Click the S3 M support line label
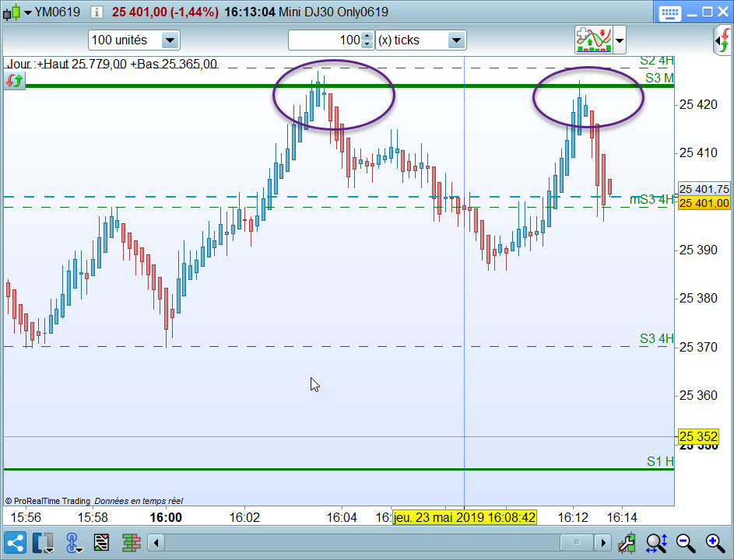 [659, 78]
